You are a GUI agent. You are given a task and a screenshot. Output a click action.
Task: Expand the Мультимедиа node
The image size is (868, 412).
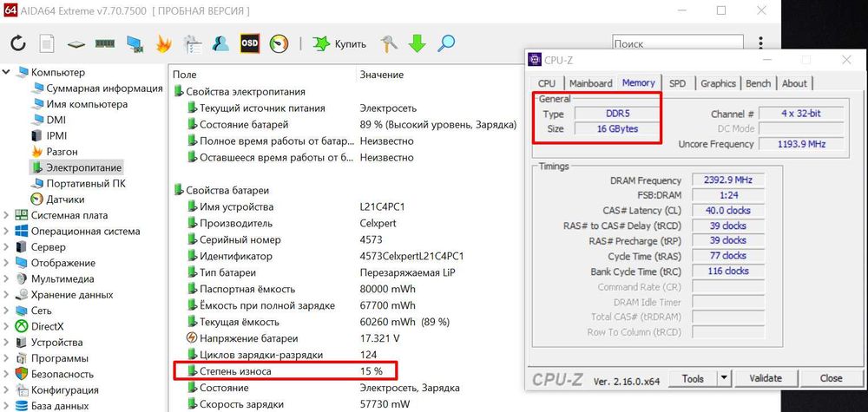point(7,278)
